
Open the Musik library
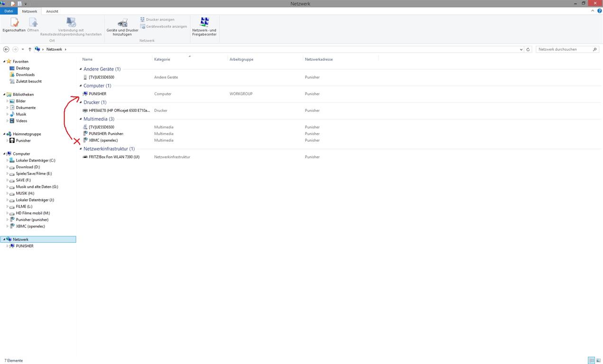21,114
